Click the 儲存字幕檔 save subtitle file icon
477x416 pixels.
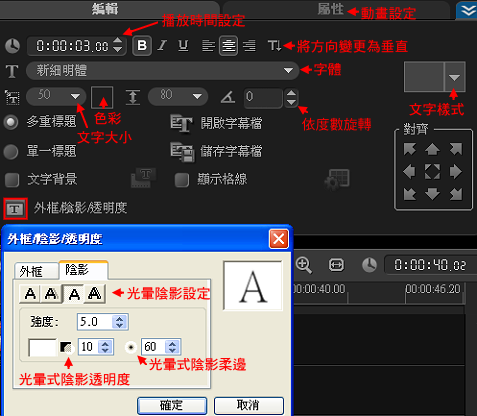point(182,152)
